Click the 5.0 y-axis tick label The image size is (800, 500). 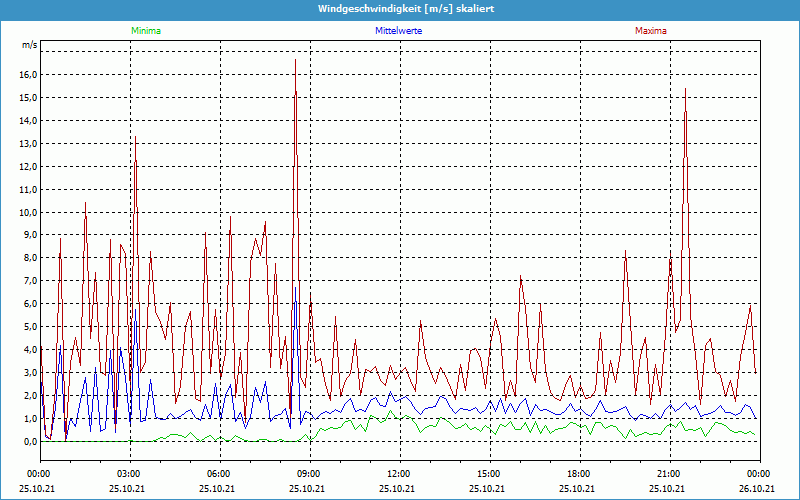[30, 327]
